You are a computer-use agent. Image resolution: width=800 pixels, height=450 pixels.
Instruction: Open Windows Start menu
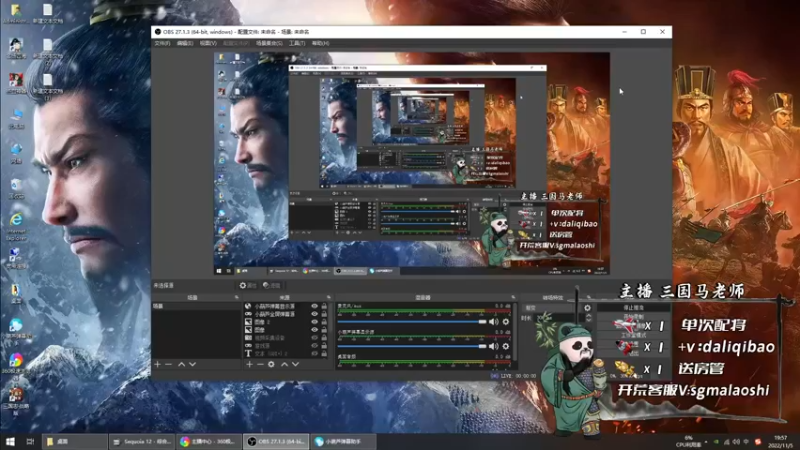[x=10, y=441]
